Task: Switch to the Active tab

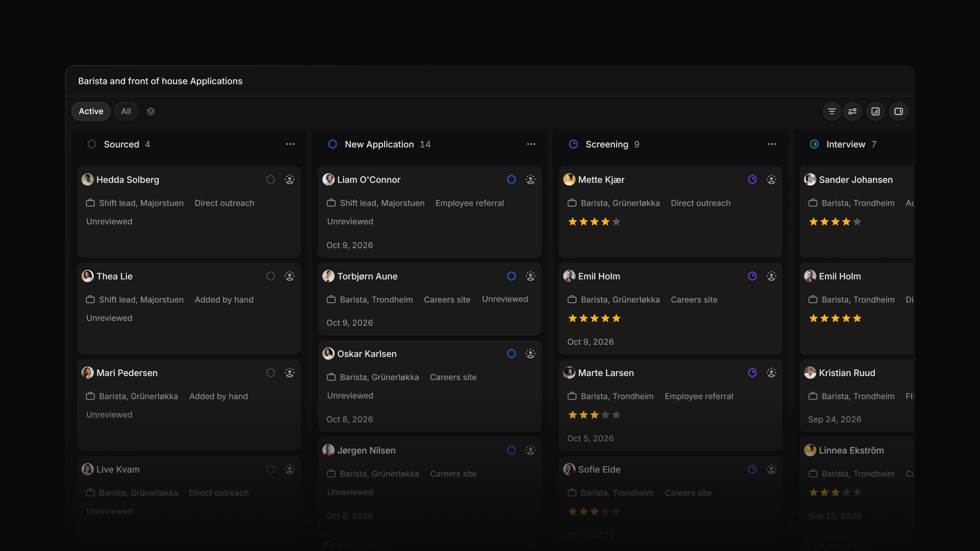Action: [91, 111]
